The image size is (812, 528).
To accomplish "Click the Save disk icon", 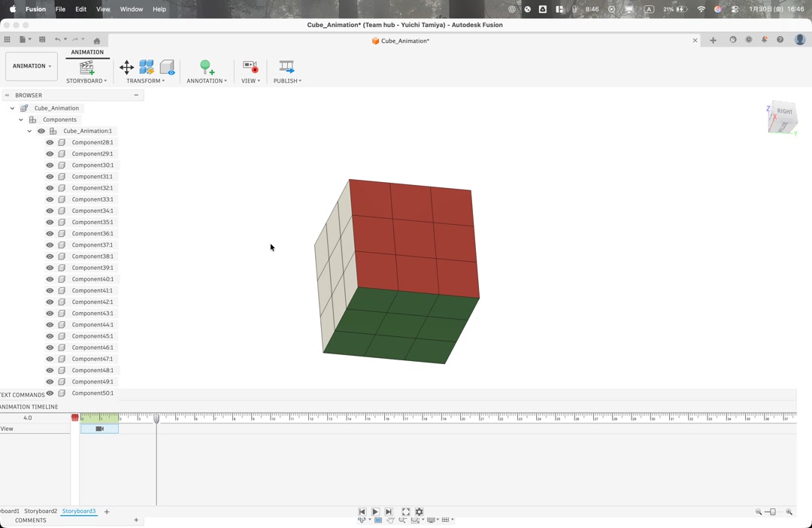I will (42, 39).
